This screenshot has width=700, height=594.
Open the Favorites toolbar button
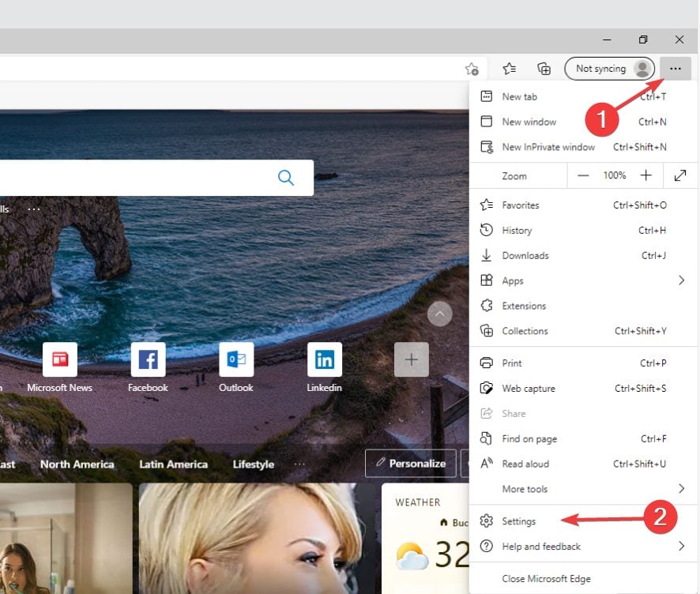[510, 69]
